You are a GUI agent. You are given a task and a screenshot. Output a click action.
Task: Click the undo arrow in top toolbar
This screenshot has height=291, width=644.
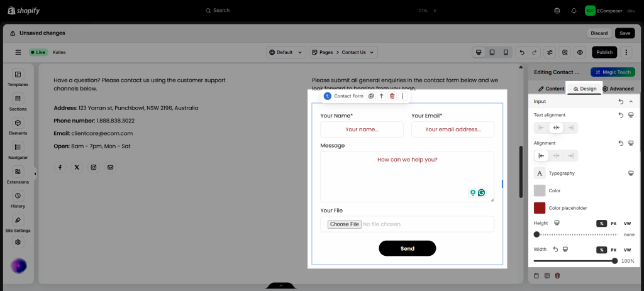[521, 52]
